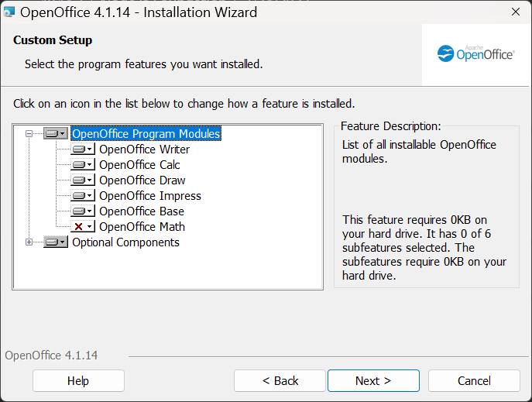The height and width of the screenshot is (402, 532).
Task: Select the Optional Components label
Action: point(125,242)
